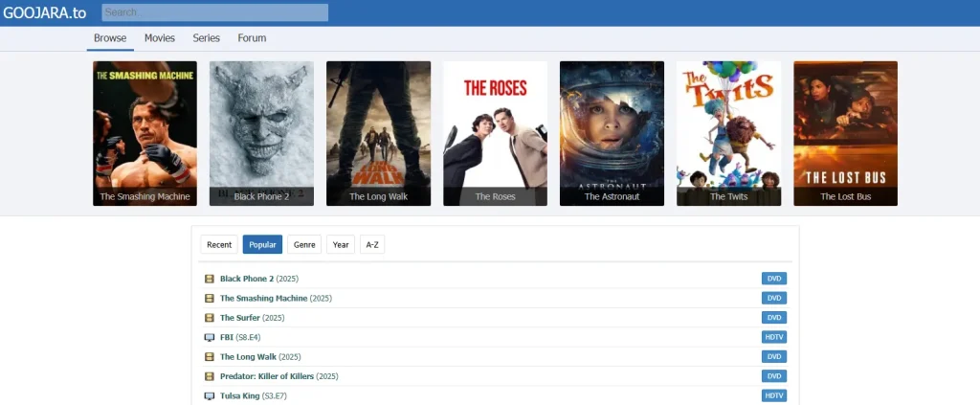The image size is (980, 405).
Task: Open the GOOJARA.to site logo
Action: tap(44, 12)
